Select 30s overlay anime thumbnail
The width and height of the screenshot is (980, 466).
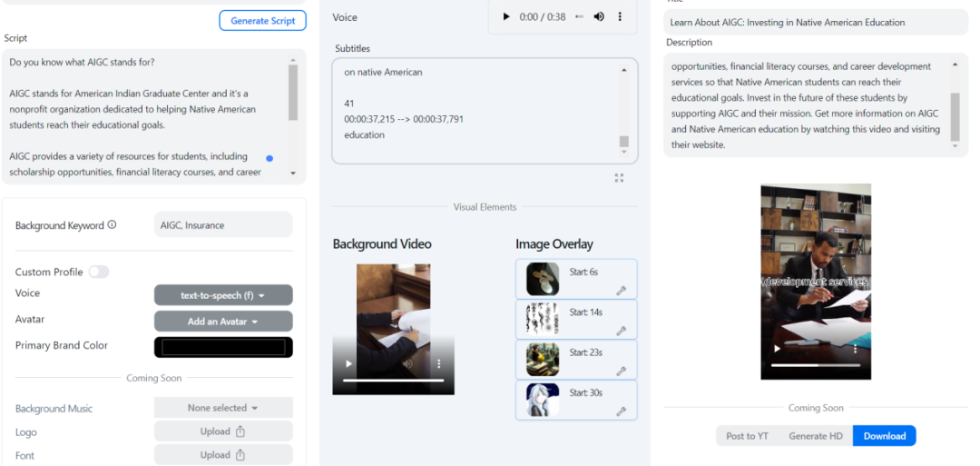(542, 400)
